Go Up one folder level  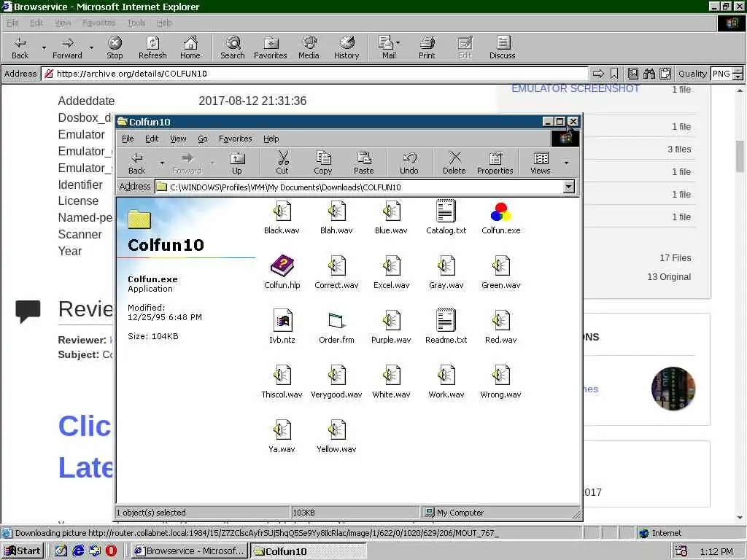(x=237, y=163)
